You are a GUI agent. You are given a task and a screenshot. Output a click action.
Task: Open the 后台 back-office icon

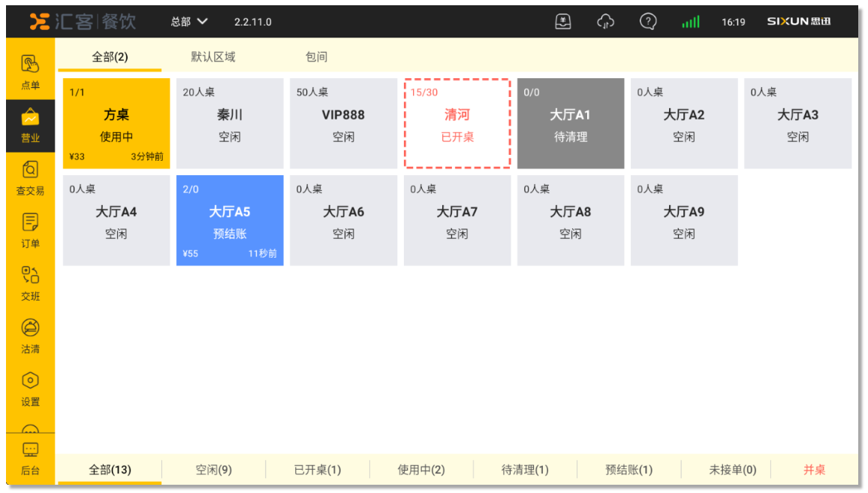[x=30, y=450]
